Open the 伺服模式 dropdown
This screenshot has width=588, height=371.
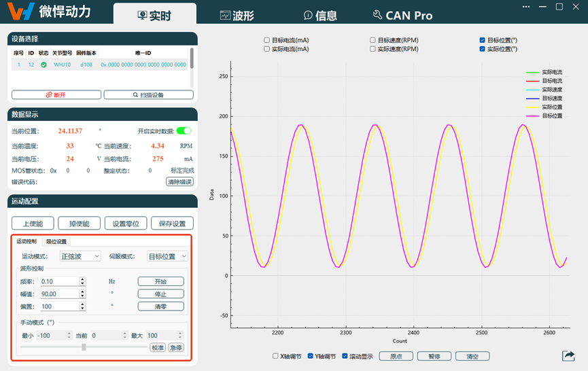click(x=167, y=256)
